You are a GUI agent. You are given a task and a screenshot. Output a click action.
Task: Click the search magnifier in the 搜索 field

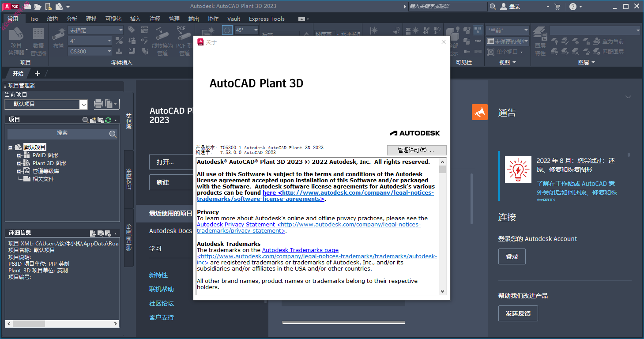pyautogui.click(x=113, y=134)
